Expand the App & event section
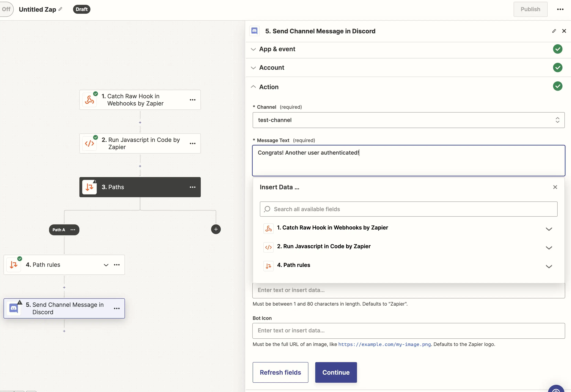571x392 pixels. tap(277, 49)
